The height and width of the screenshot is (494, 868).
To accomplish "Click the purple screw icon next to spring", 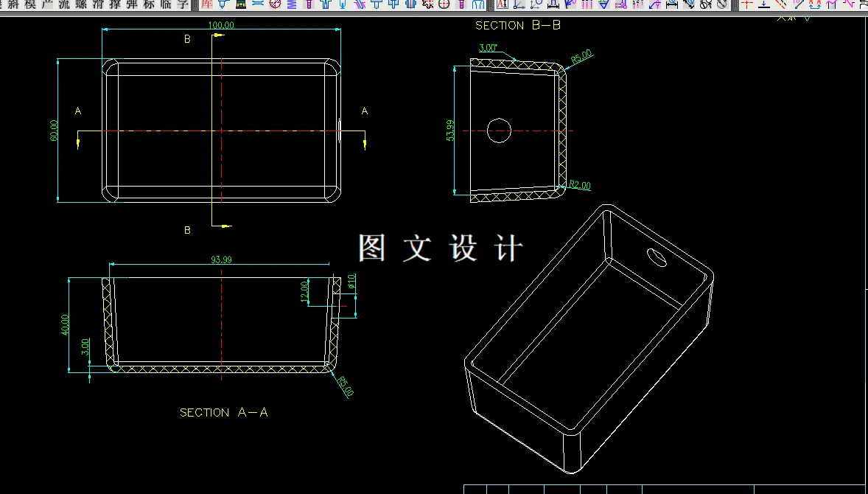I will point(309,4).
